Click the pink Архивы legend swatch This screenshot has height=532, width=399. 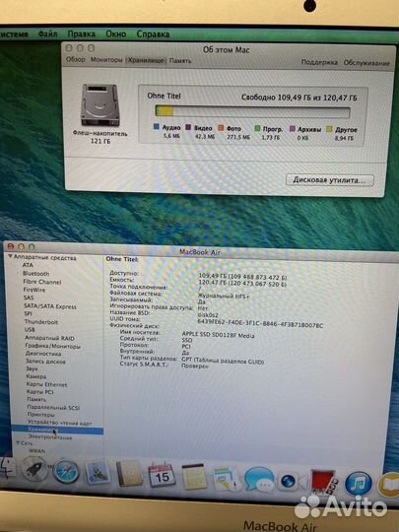pos(293,129)
